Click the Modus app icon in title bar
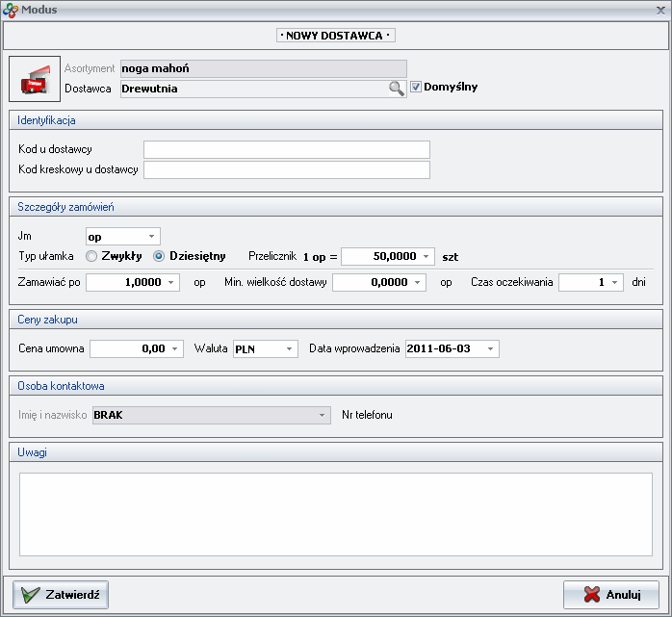 (10, 10)
